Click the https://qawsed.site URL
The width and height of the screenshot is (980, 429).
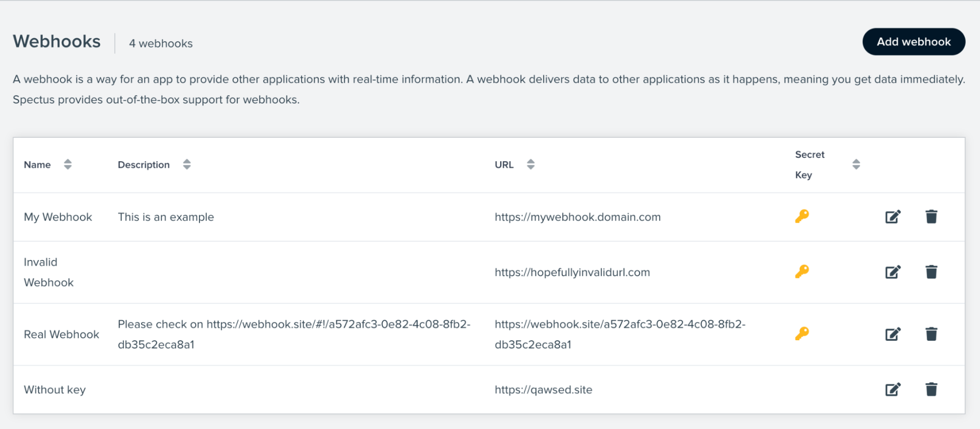point(543,390)
